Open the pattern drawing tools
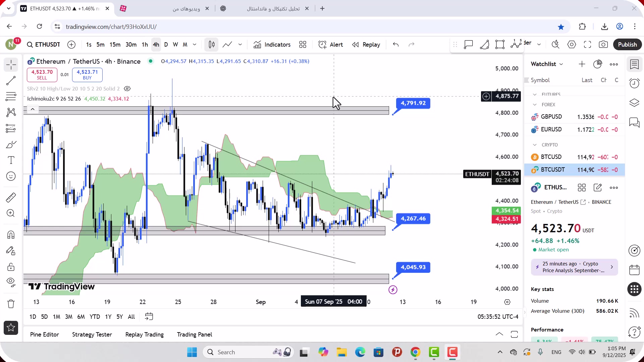Screen dimensions: 644x362 (x=11, y=112)
